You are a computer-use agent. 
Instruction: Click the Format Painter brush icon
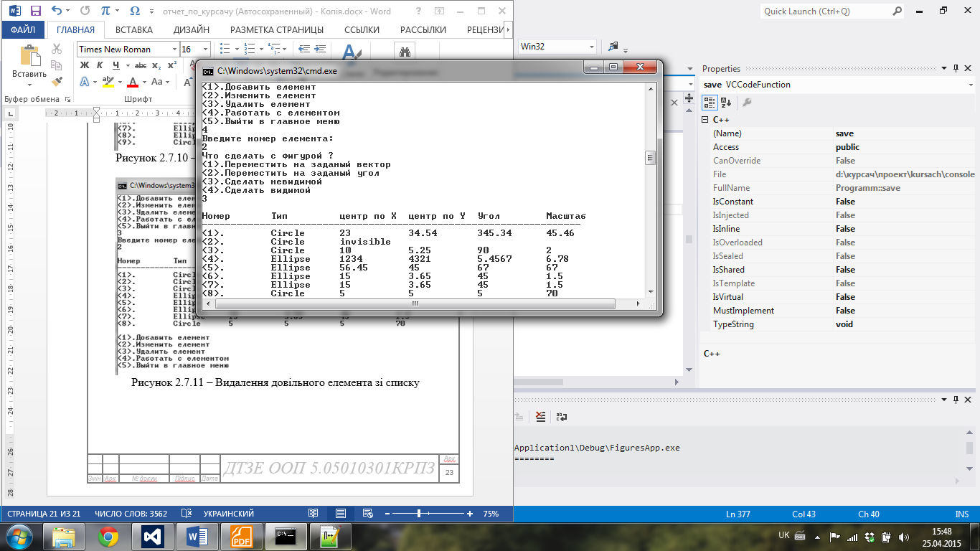57,82
